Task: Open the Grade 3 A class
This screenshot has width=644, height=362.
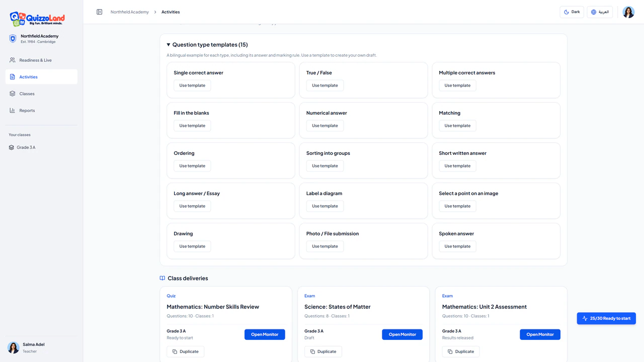Action: tap(41, 147)
